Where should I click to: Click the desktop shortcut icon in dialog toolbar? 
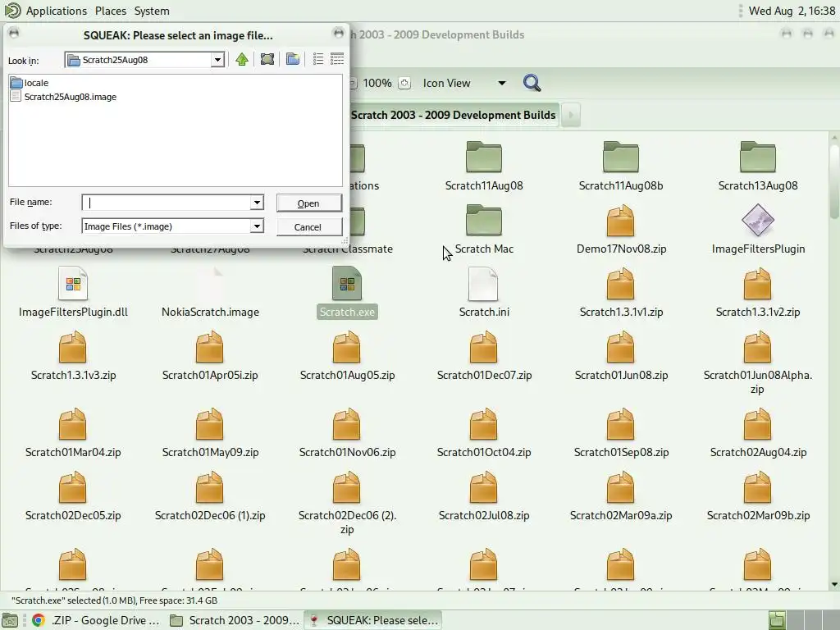[267, 59]
